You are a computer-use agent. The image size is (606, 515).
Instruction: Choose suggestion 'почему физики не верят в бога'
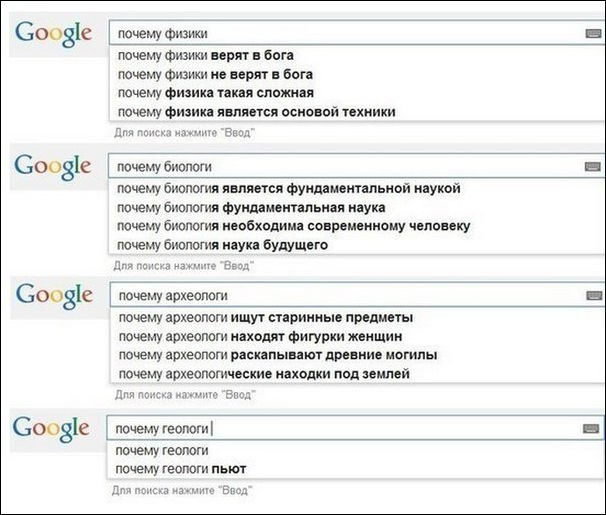pyautogui.click(x=215, y=74)
